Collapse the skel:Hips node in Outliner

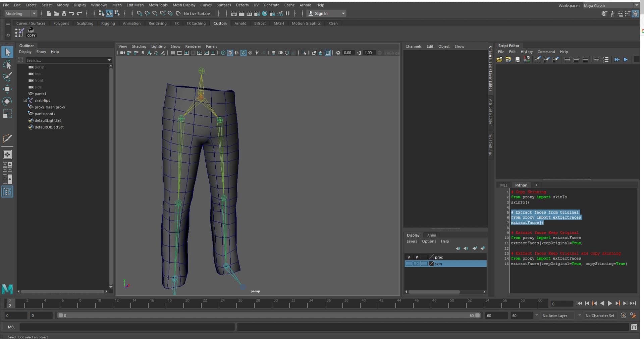tap(25, 100)
